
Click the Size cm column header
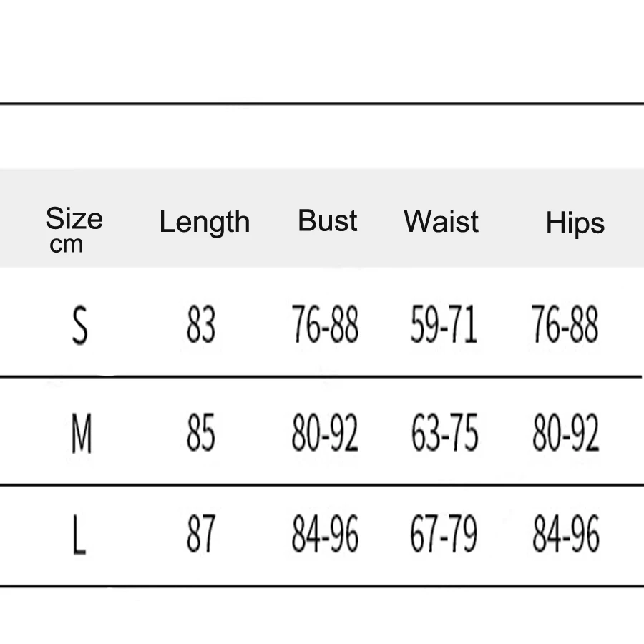pos(74,230)
